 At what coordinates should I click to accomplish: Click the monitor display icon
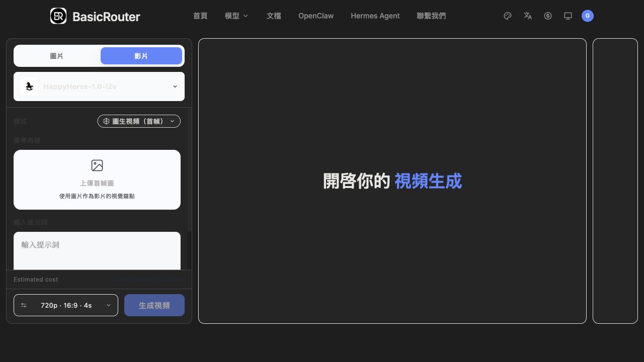point(568,16)
